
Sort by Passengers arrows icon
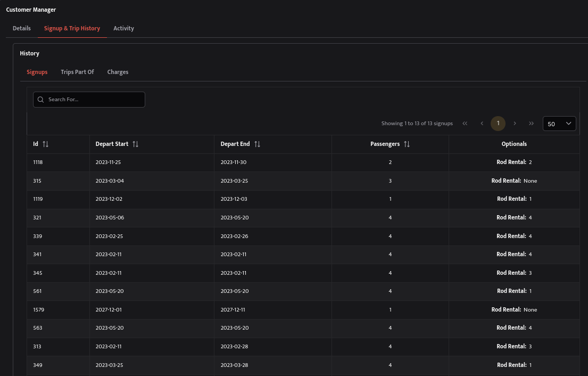click(x=407, y=144)
